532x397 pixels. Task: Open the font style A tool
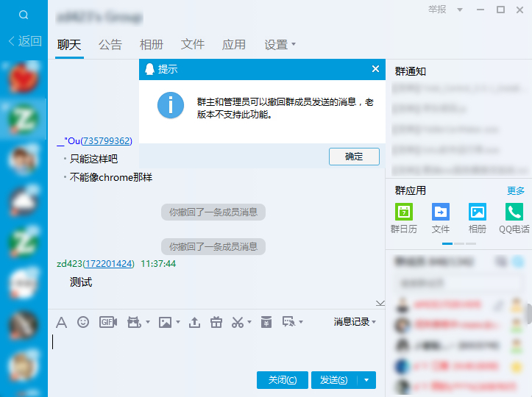coord(61,322)
